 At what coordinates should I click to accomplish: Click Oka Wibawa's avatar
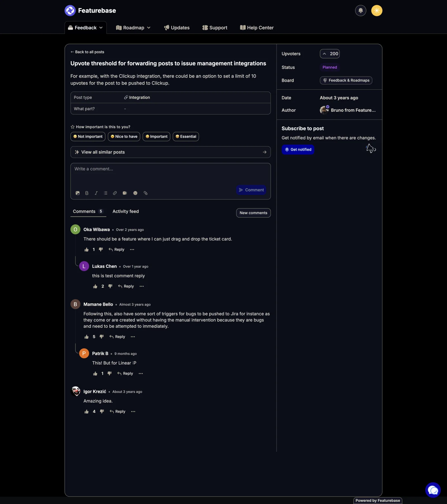pos(75,230)
